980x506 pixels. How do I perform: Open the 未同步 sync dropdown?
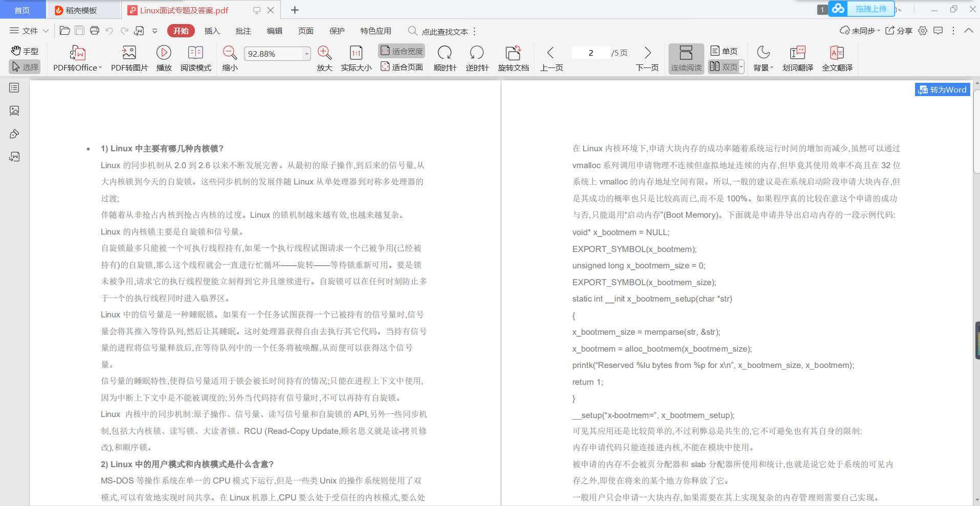tap(860, 31)
